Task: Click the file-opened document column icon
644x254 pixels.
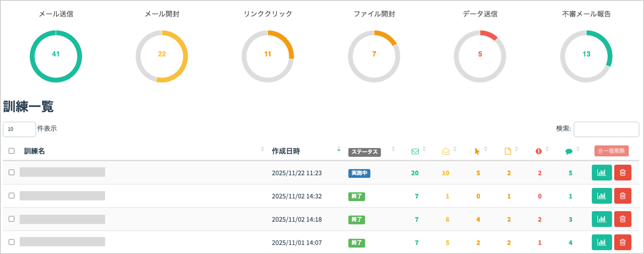Action: (508, 151)
